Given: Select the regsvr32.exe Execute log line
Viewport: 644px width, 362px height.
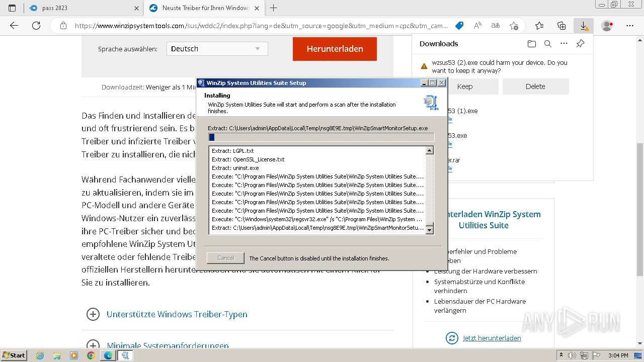Looking at the screenshot, I should point(317,219).
